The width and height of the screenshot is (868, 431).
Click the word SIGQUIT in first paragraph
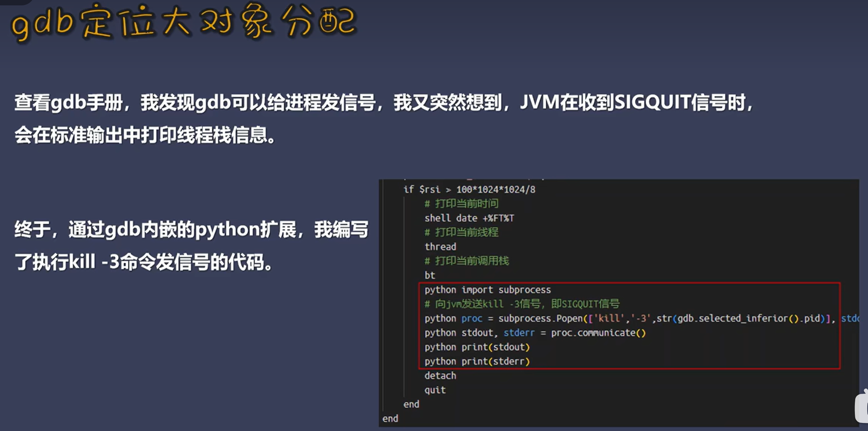(x=652, y=102)
